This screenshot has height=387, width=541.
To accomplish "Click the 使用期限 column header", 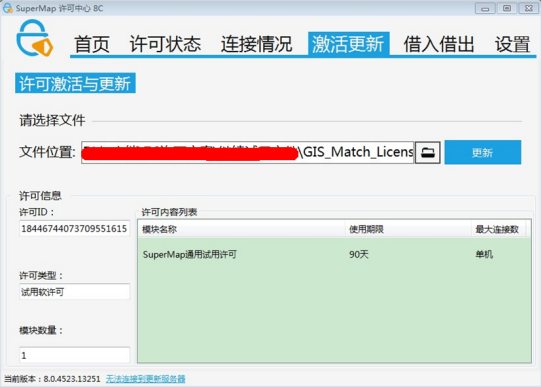I will [408, 229].
